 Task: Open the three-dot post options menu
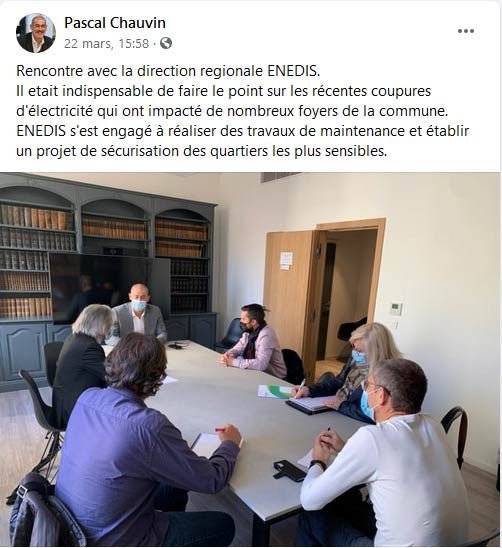(466, 31)
